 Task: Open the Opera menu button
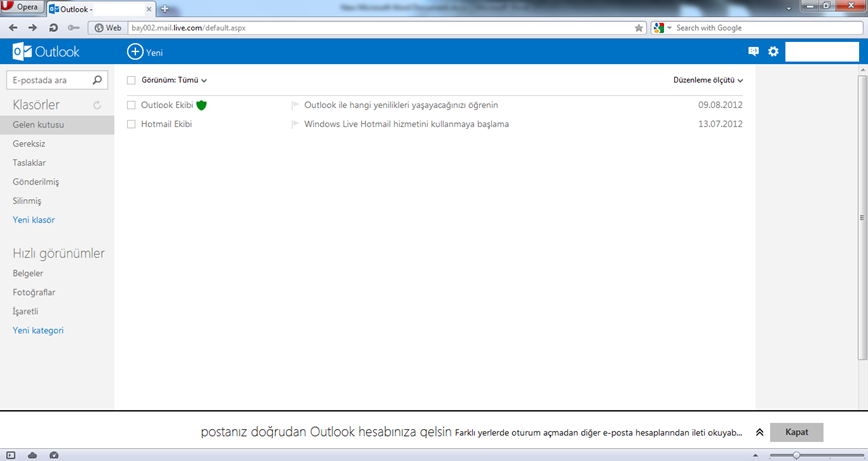pos(22,7)
